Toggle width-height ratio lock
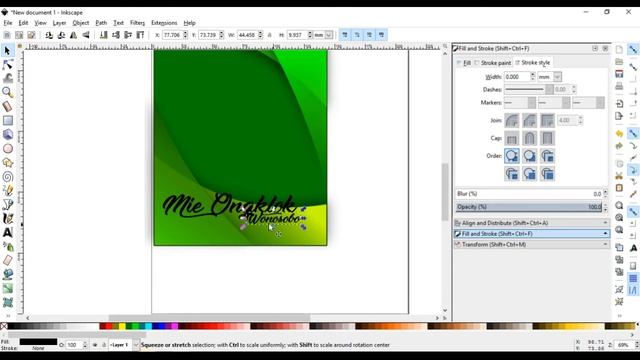Screen dimensions: 640x360 tap(269, 35)
